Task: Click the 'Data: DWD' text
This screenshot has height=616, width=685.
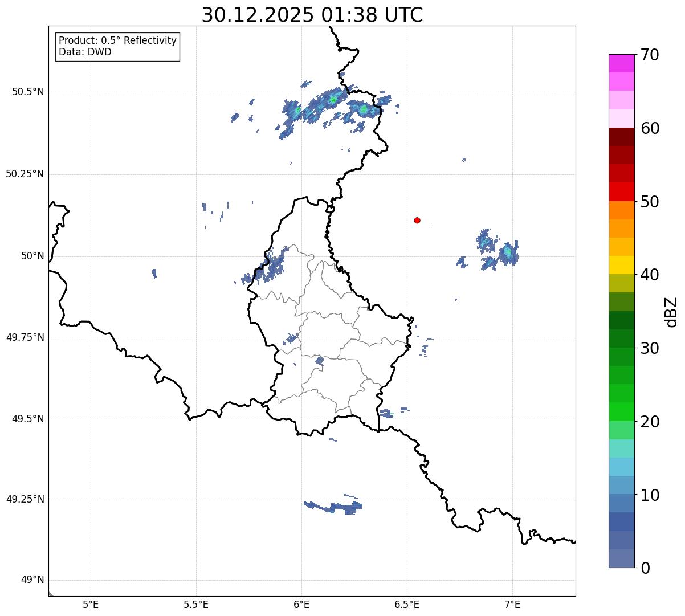Action: click(85, 52)
